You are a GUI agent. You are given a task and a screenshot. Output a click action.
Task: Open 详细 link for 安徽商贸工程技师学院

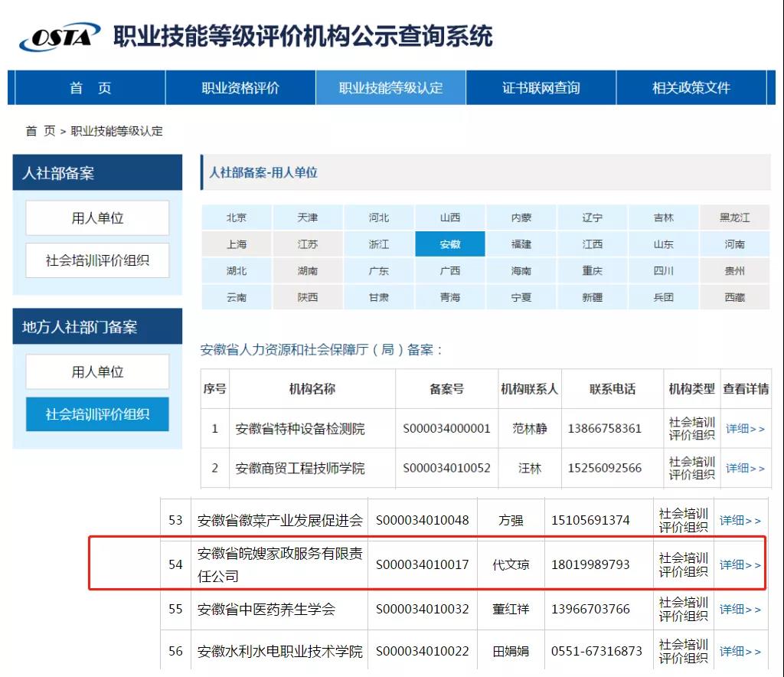tap(745, 468)
